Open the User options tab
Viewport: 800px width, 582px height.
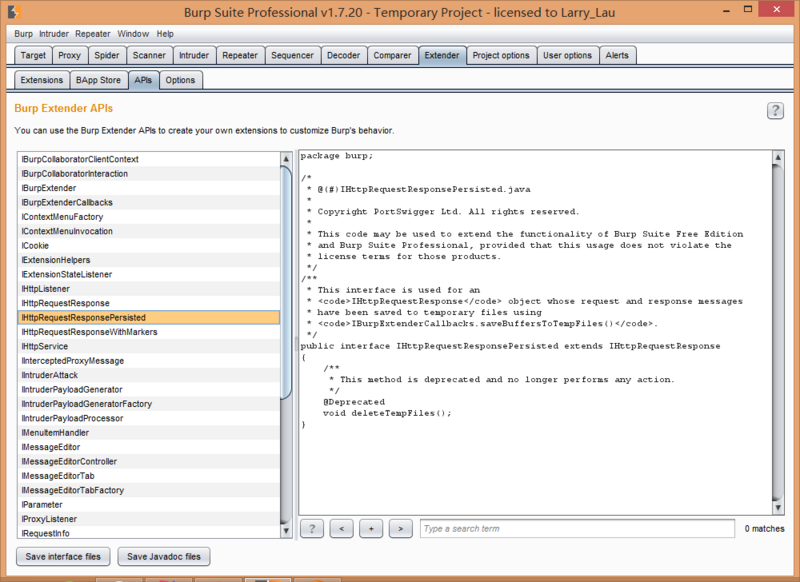(567, 55)
